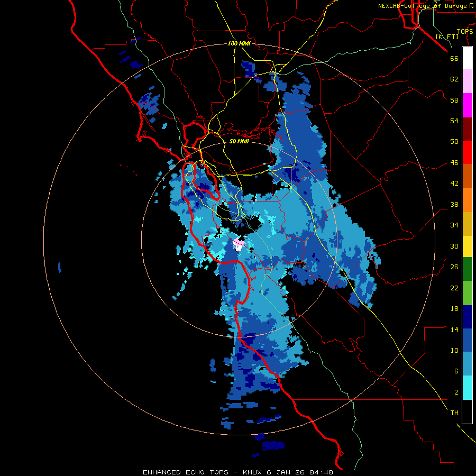Click the legend value '34'
This screenshot has height=476, width=476.
tap(454, 225)
